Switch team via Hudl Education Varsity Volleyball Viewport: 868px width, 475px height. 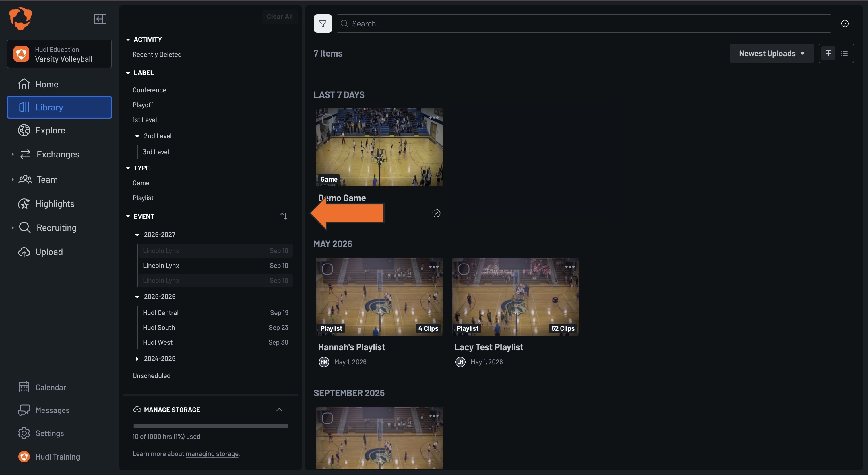click(59, 54)
